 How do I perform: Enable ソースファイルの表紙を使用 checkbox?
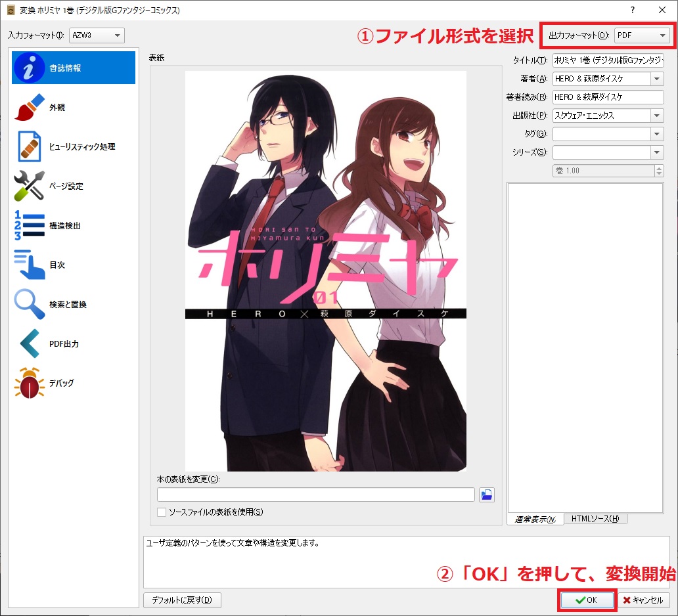click(162, 512)
